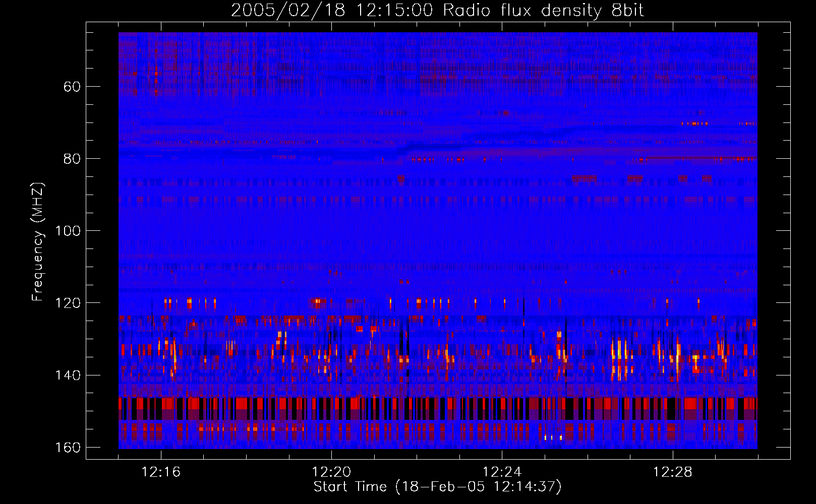The height and width of the screenshot is (504, 816).
Task: Click the 140 frequency tick label
Action: coord(68,375)
